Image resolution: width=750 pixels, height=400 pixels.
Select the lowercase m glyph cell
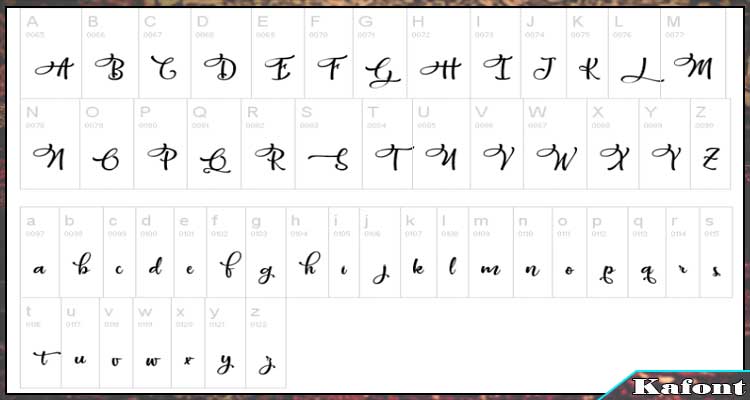491,252
